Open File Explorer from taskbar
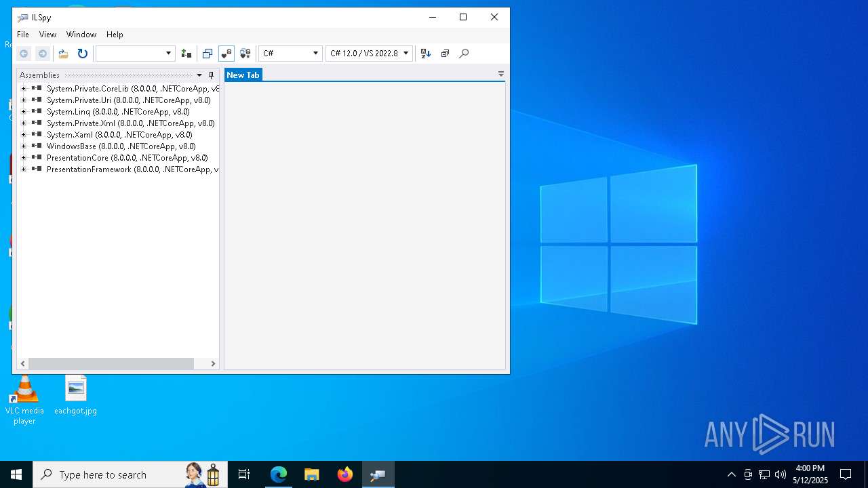The image size is (868, 488). 312,474
